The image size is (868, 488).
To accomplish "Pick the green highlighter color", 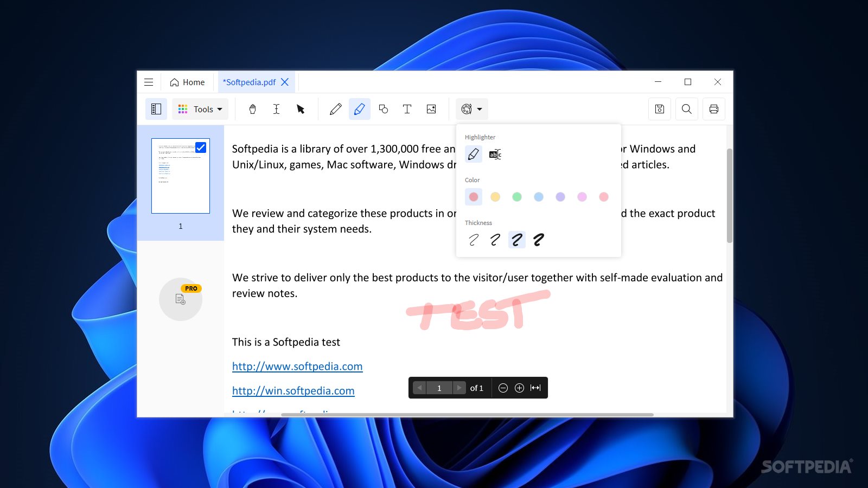I will tap(517, 197).
